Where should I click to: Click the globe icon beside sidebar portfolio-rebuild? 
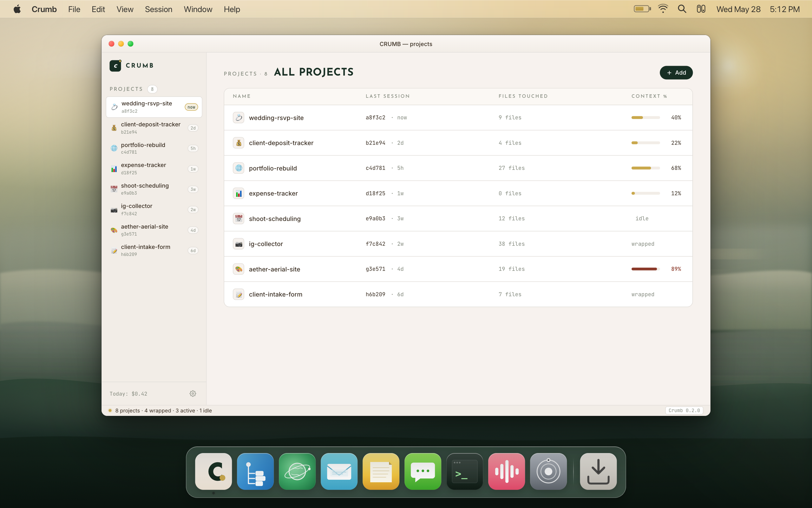[114, 148]
